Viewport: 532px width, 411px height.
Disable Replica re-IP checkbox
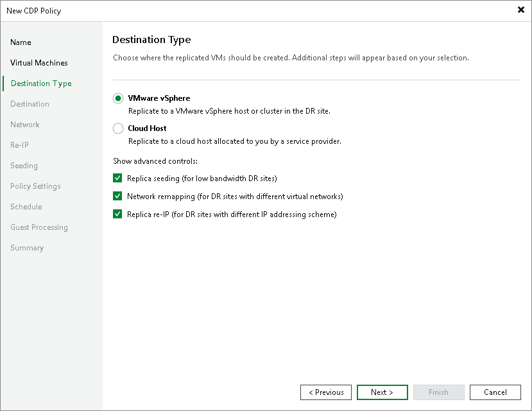(117, 214)
